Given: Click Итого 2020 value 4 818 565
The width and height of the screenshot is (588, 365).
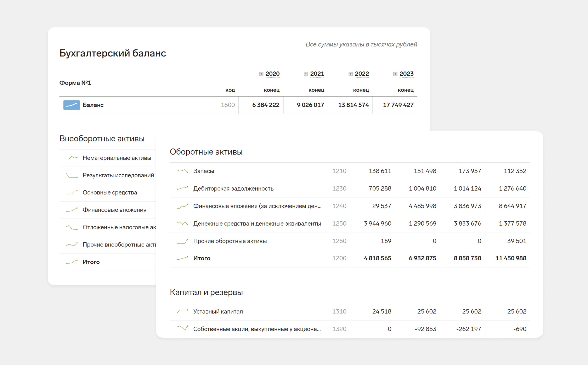Looking at the screenshot, I should point(378,258).
